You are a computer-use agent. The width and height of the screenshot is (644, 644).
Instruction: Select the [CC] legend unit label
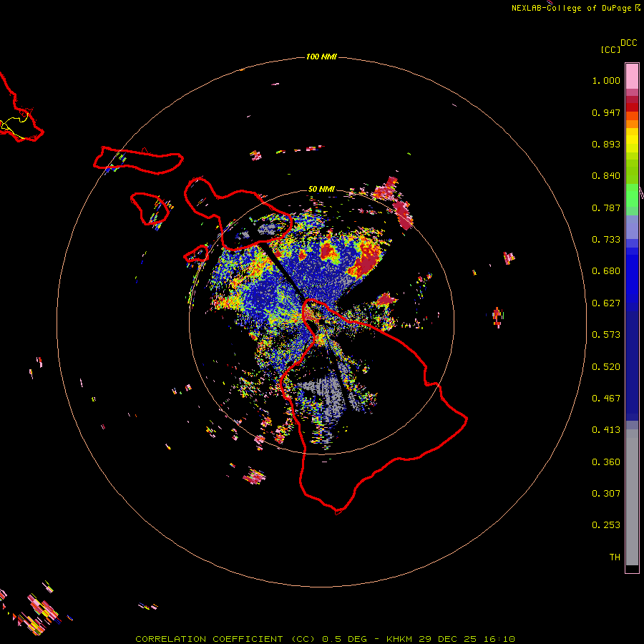pos(610,49)
